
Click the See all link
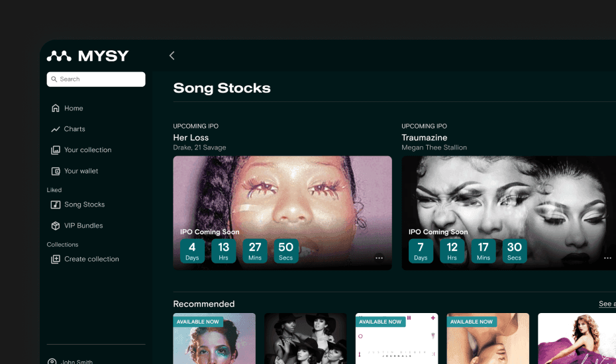pyautogui.click(x=607, y=304)
